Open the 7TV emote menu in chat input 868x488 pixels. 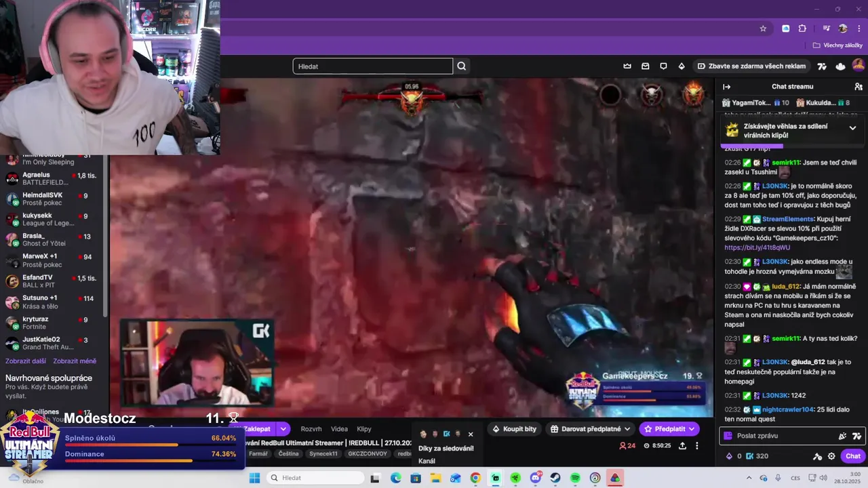856,436
